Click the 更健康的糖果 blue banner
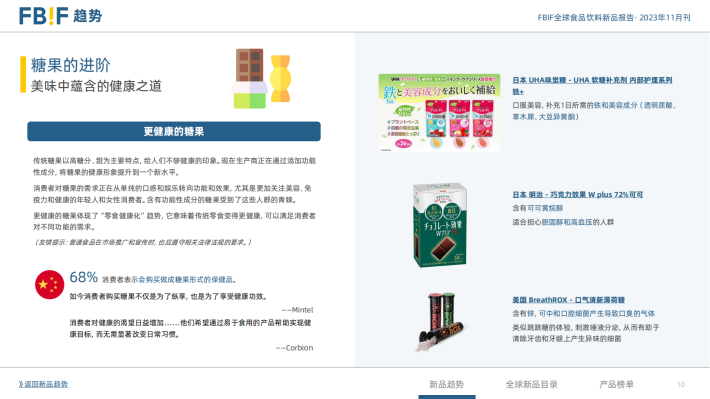 (174, 131)
